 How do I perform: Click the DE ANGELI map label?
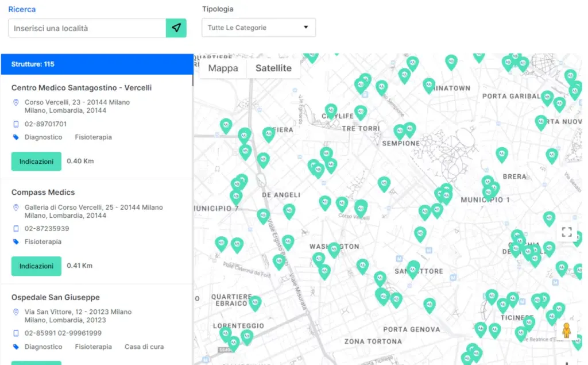point(281,195)
